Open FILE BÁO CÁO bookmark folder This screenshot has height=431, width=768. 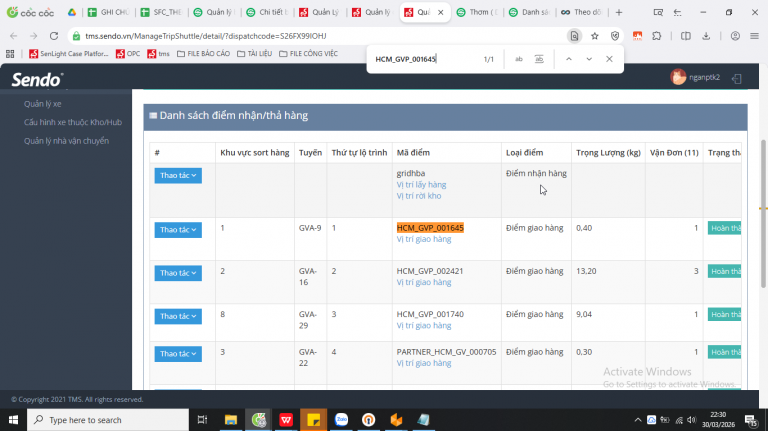tap(203, 54)
